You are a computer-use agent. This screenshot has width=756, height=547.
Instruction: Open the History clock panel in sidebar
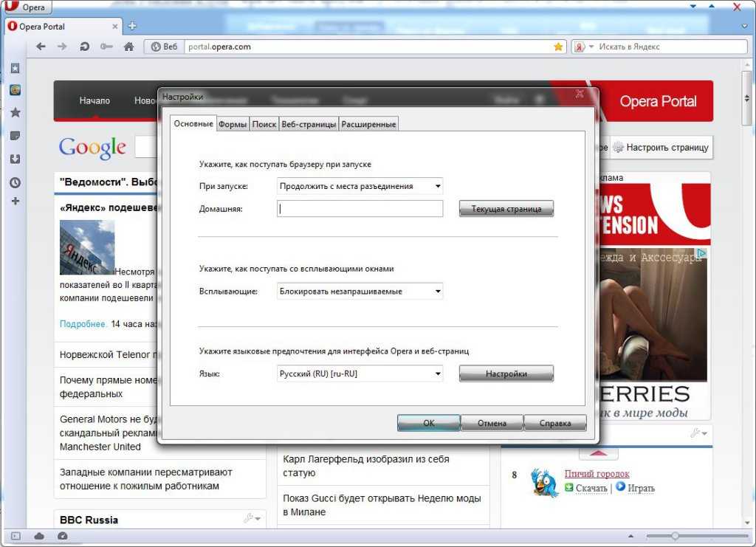16,182
